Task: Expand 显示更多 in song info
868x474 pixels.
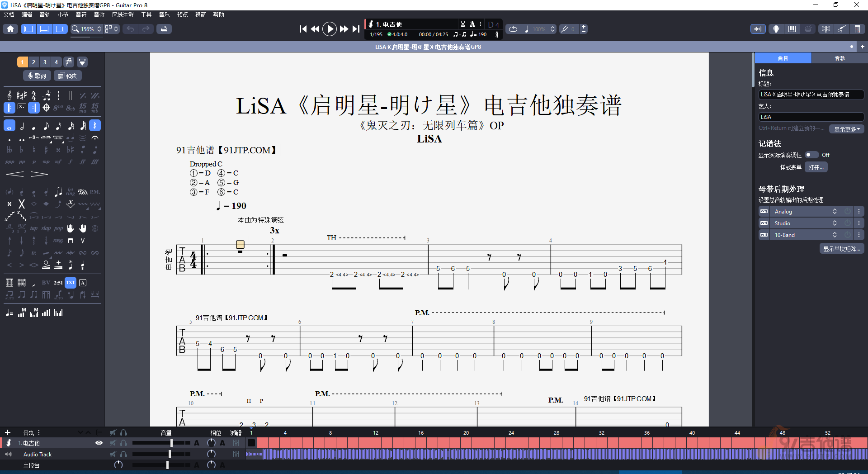Action: 847,129
